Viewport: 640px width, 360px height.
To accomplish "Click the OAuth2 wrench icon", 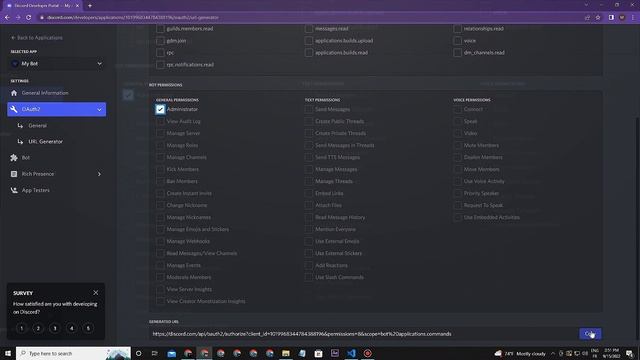I will click(14, 109).
